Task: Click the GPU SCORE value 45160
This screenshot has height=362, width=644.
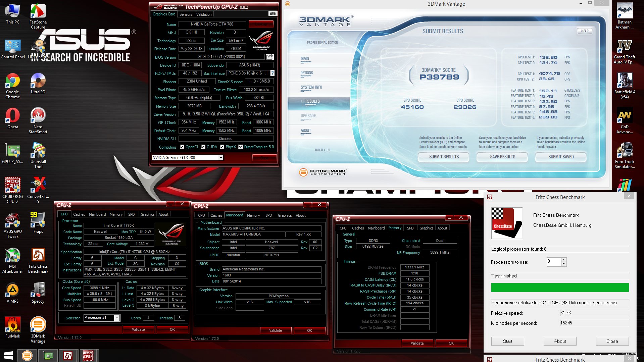Action: [x=412, y=107]
